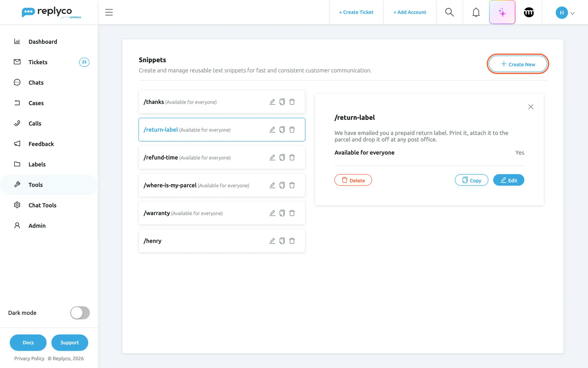588x368 pixels.
Task: Open the notifications bell
Action: point(476,12)
